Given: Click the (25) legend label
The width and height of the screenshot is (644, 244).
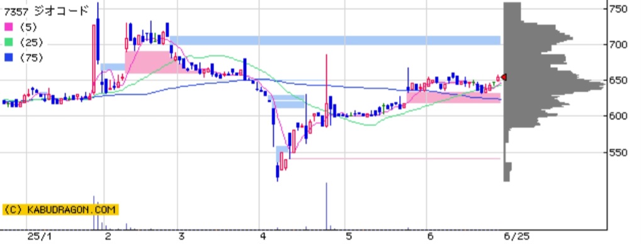Looking at the screenshot, I should click(x=31, y=43).
